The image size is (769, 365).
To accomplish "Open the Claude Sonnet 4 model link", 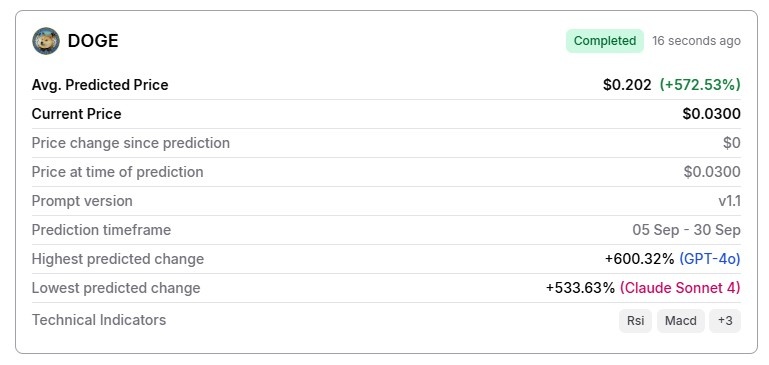I will tap(680, 287).
